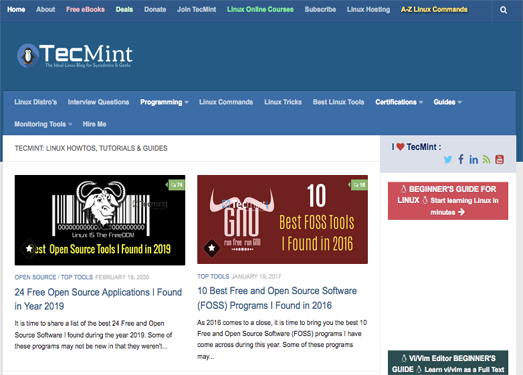Open Linux Commands category
523x375 pixels.
[226, 102]
